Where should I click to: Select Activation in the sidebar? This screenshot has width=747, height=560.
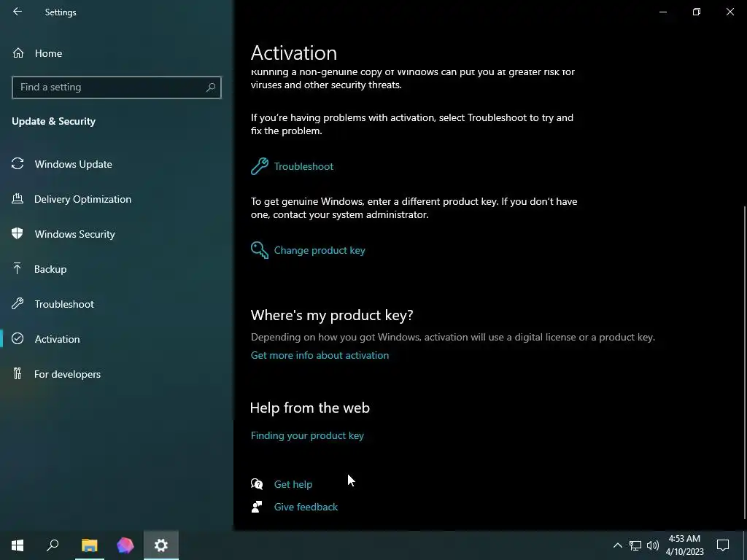(57, 339)
